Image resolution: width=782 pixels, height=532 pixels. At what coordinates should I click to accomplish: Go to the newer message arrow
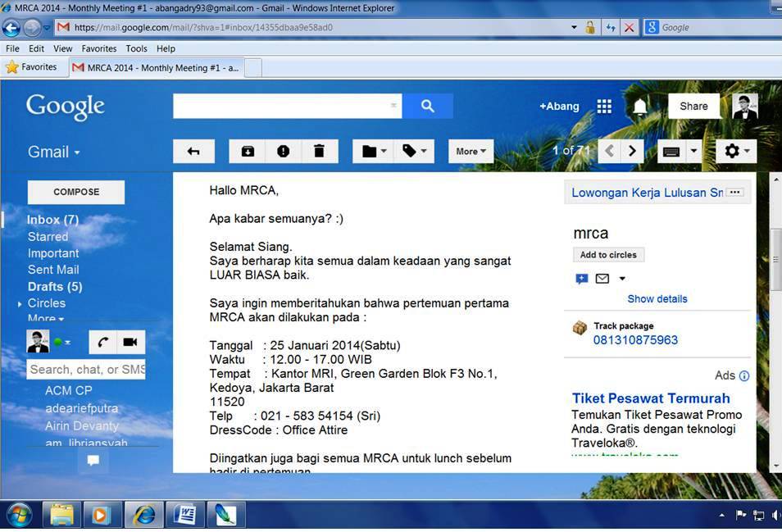pos(609,151)
